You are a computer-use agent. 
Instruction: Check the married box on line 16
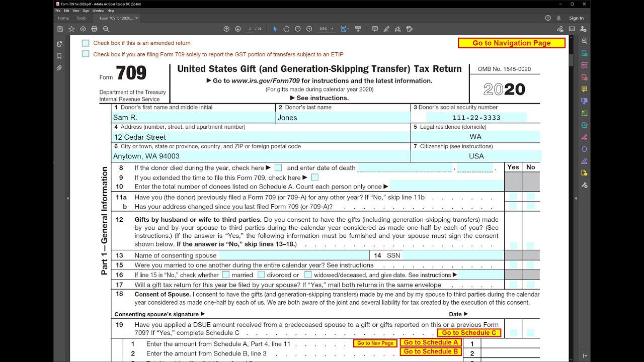[x=226, y=275]
